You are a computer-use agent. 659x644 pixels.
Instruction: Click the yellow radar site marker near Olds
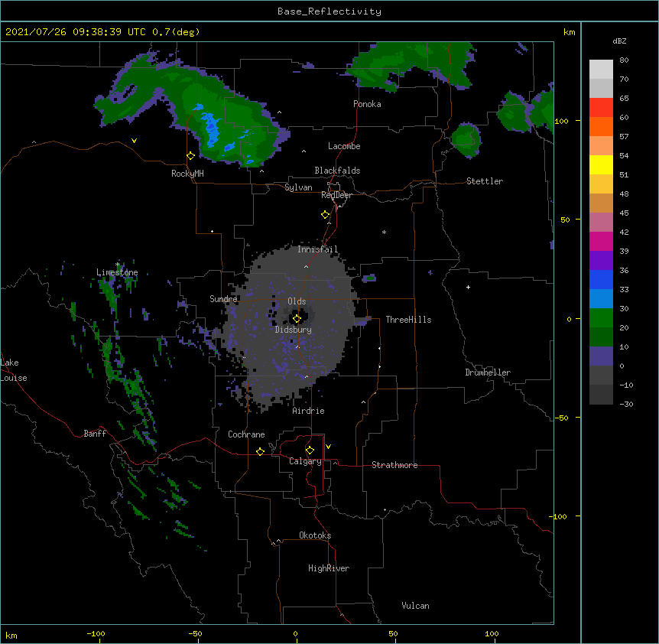297,319
